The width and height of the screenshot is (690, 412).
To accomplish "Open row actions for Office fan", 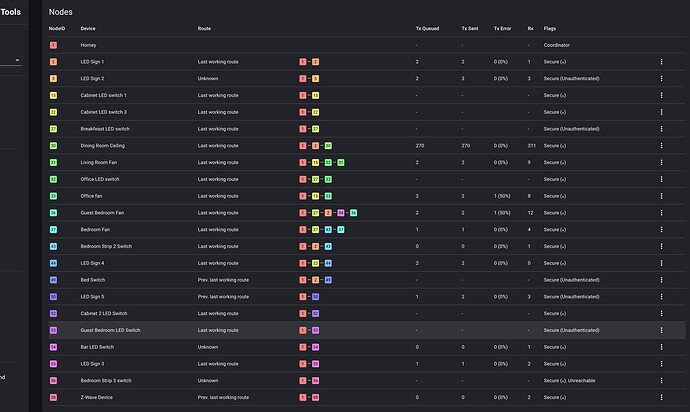I will pos(661,196).
